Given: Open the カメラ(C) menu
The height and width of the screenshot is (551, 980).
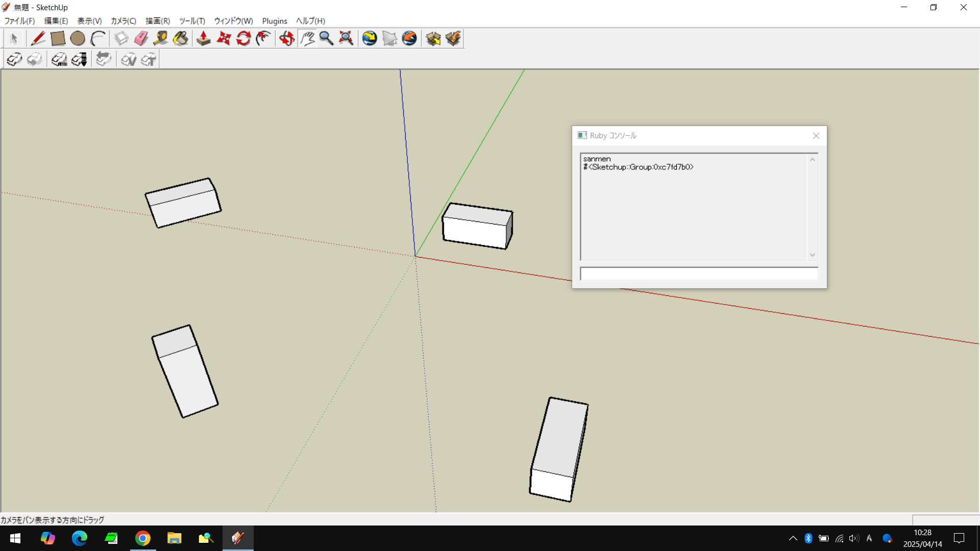Looking at the screenshot, I should [123, 21].
